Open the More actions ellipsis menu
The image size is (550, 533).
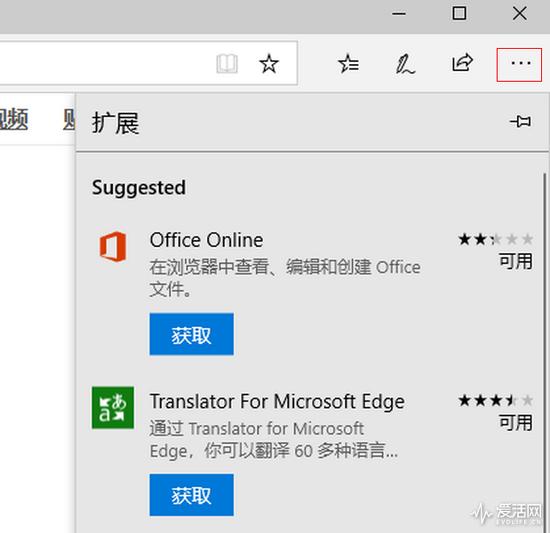519,65
